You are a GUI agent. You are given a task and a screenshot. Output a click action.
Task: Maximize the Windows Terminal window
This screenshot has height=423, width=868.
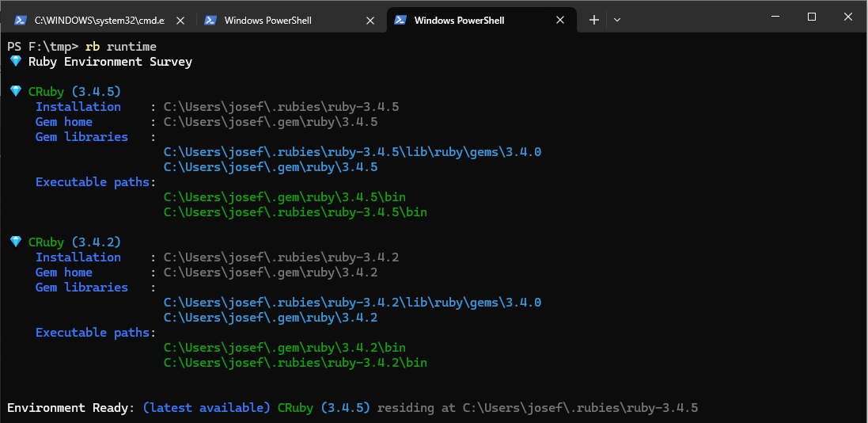point(811,17)
